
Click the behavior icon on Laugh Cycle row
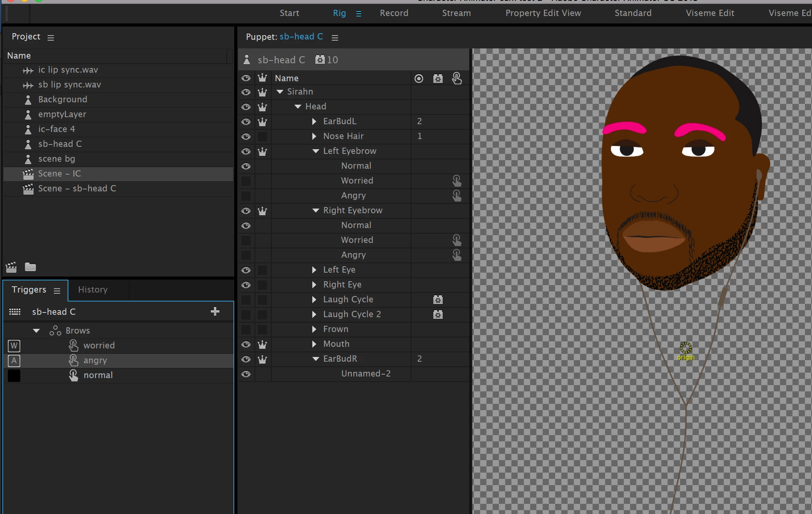coord(438,300)
